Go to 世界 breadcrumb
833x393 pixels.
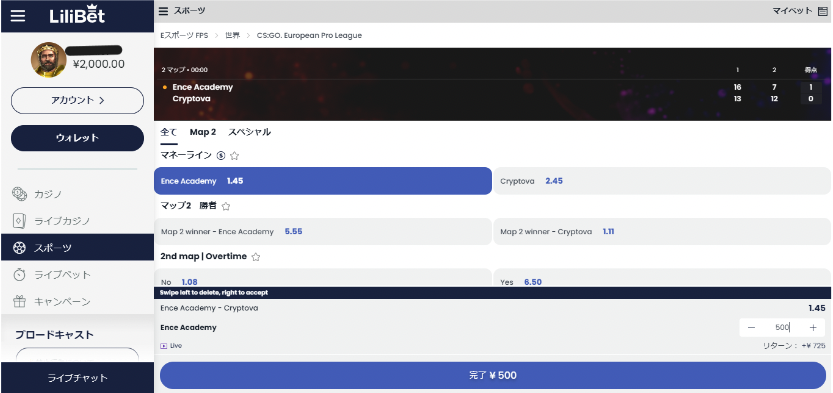232,36
